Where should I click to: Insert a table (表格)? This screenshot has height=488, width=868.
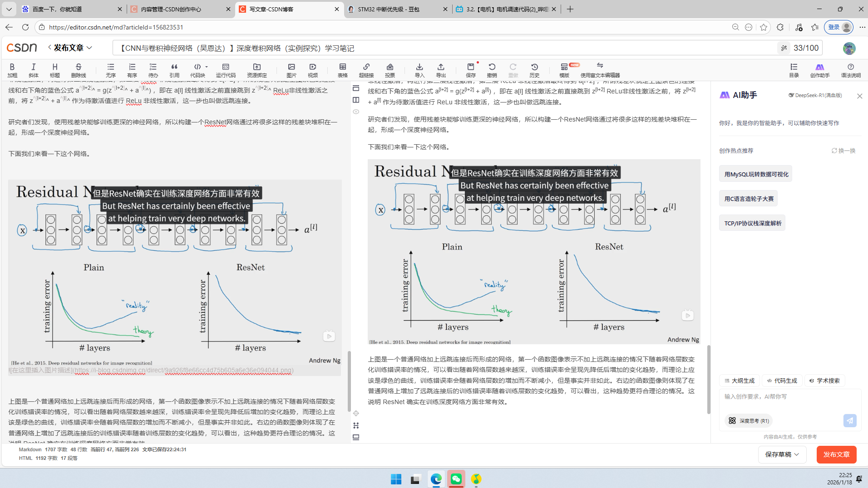343,70
